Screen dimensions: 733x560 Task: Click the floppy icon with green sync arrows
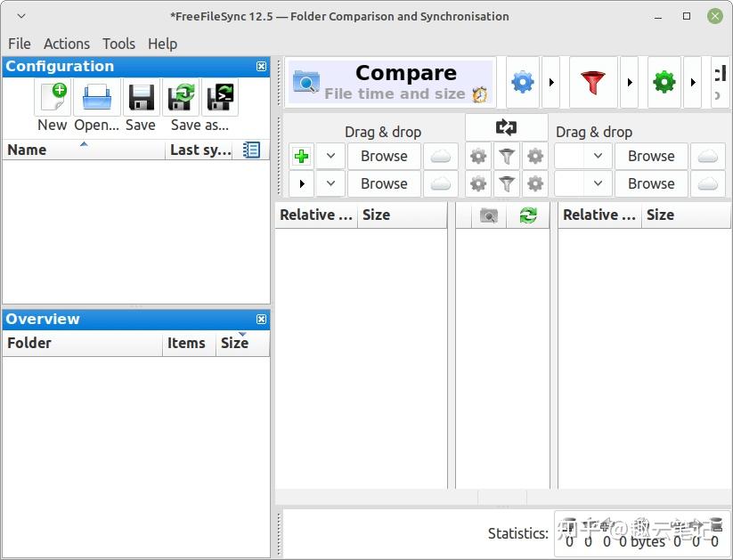181,97
